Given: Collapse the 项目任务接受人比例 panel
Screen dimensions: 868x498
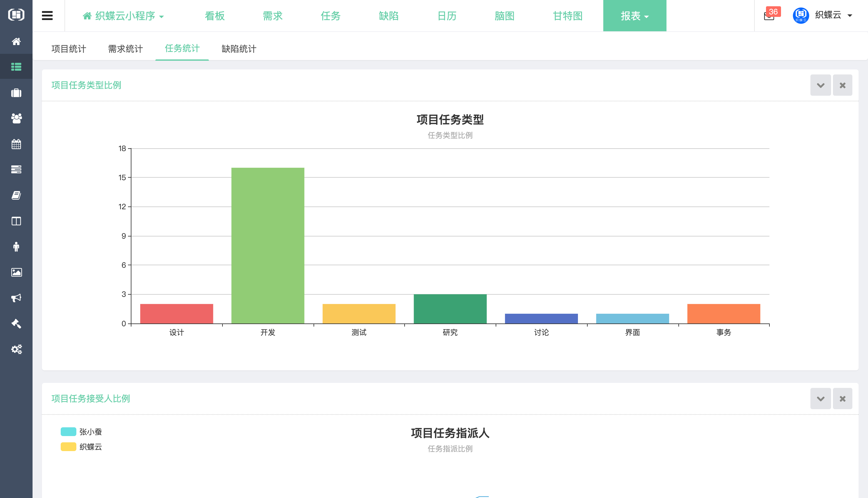Looking at the screenshot, I should [x=820, y=399].
